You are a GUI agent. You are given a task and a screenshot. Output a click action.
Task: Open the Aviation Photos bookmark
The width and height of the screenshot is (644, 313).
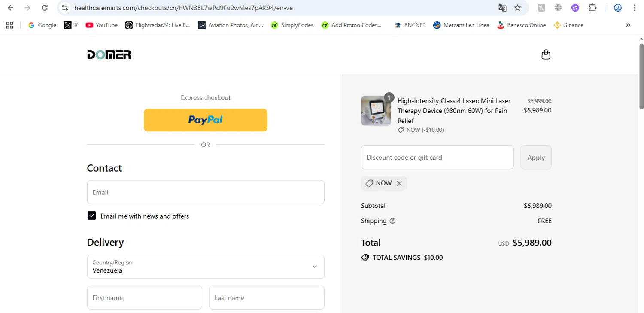(x=231, y=25)
